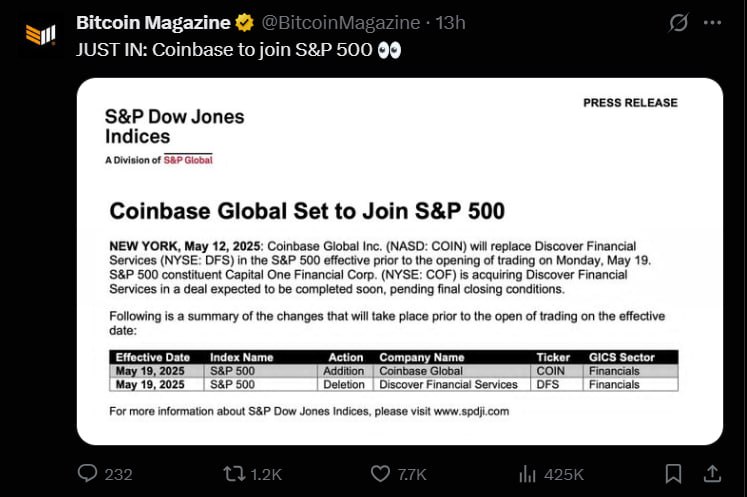The height and width of the screenshot is (497, 747).
Task: Open the 13h timestamp permalink
Action: point(451,23)
